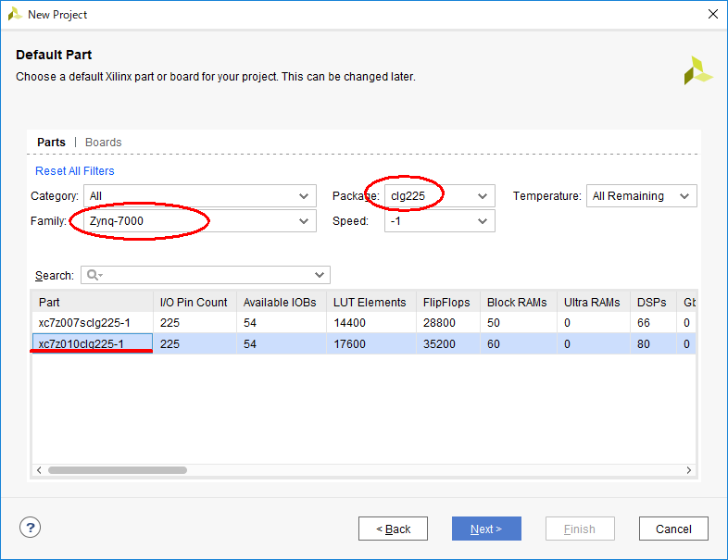This screenshot has width=728, height=560.
Task: Cancel the new project wizard
Action: 673,529
